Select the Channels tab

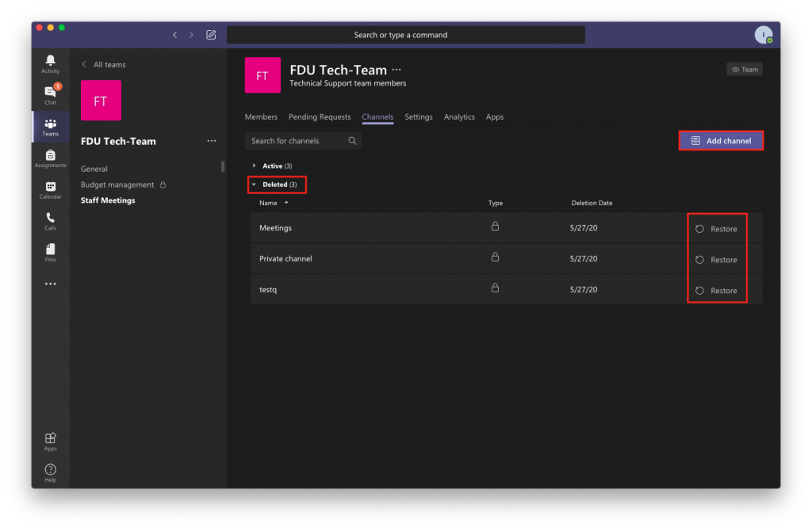point(377,117)
